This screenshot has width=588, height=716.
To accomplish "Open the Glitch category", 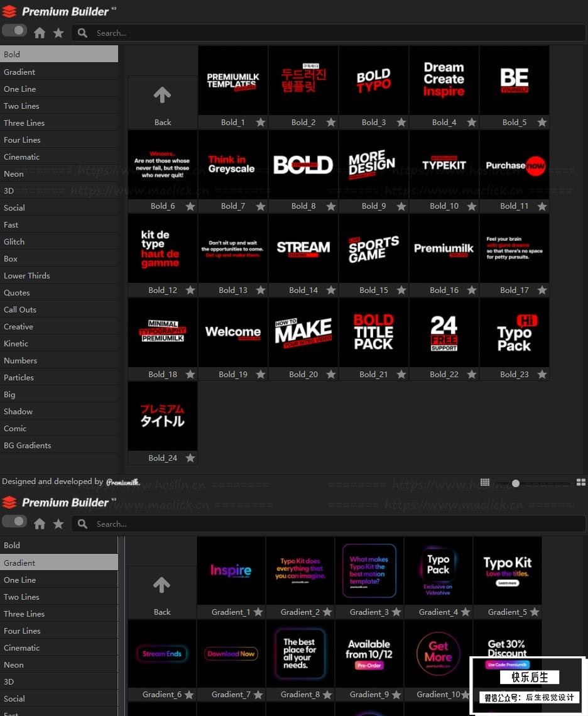I will [59, 241].
